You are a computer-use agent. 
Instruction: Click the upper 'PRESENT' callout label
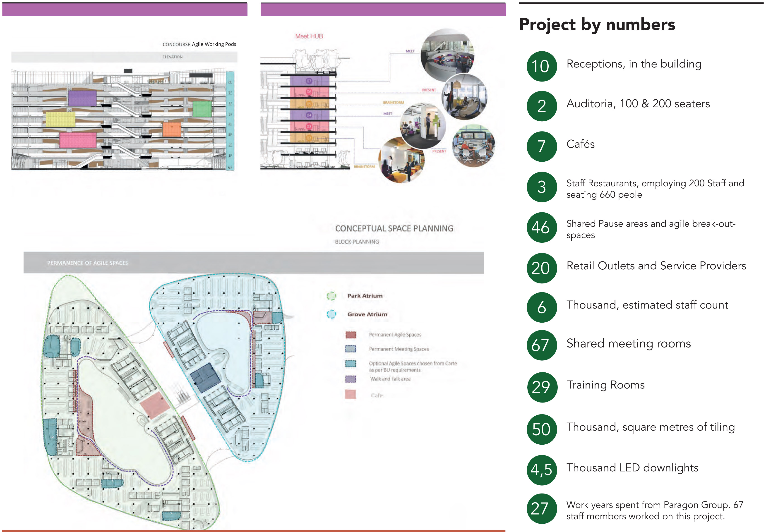click(x=429, y=90)
